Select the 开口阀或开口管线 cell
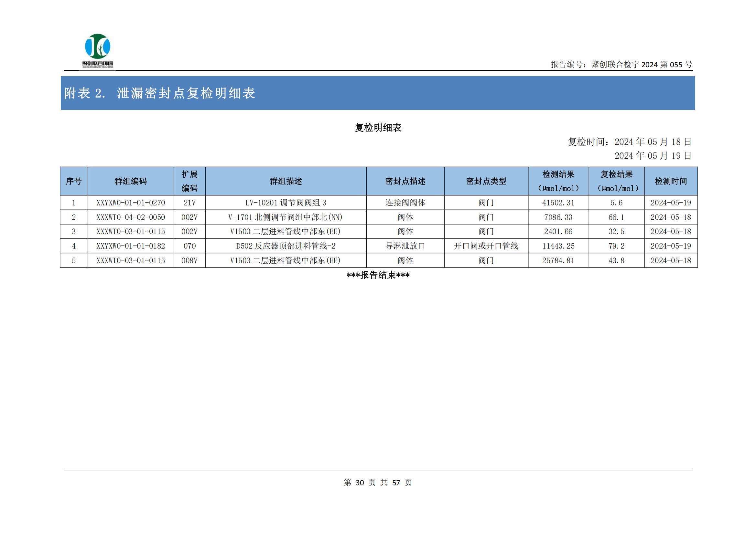This screenshot has height=534, width=756. pos(486,246)
